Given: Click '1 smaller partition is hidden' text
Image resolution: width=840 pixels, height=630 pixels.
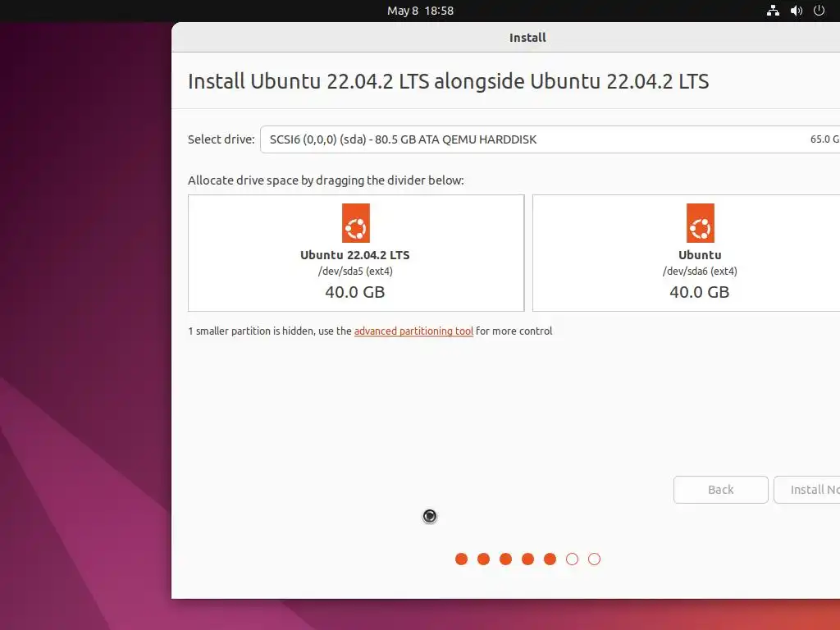Looking at the screenshot, I should click(x=270, y=331).
